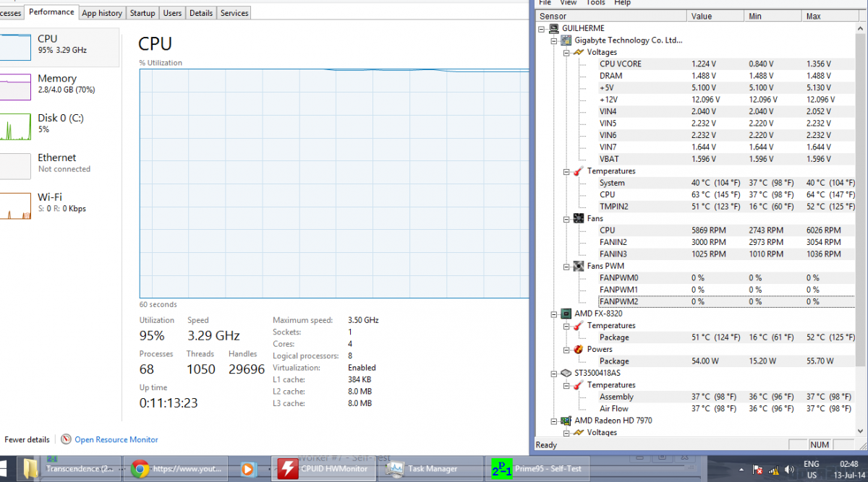Click the Open Resource Monitor link
The width and height of the screenshot is (868, 482).
pyautogui.click(x=116, y=439)
